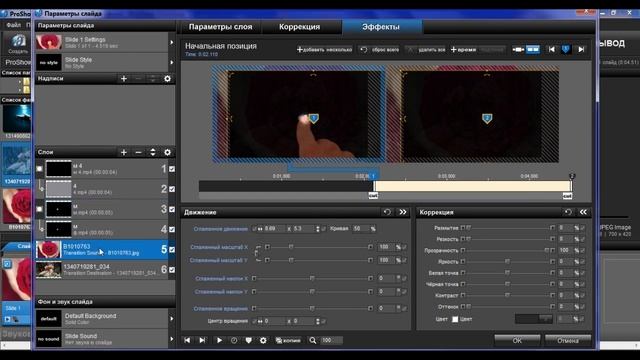
Task: Expand Slide Sound settings arrow
Action: (171, 339)
